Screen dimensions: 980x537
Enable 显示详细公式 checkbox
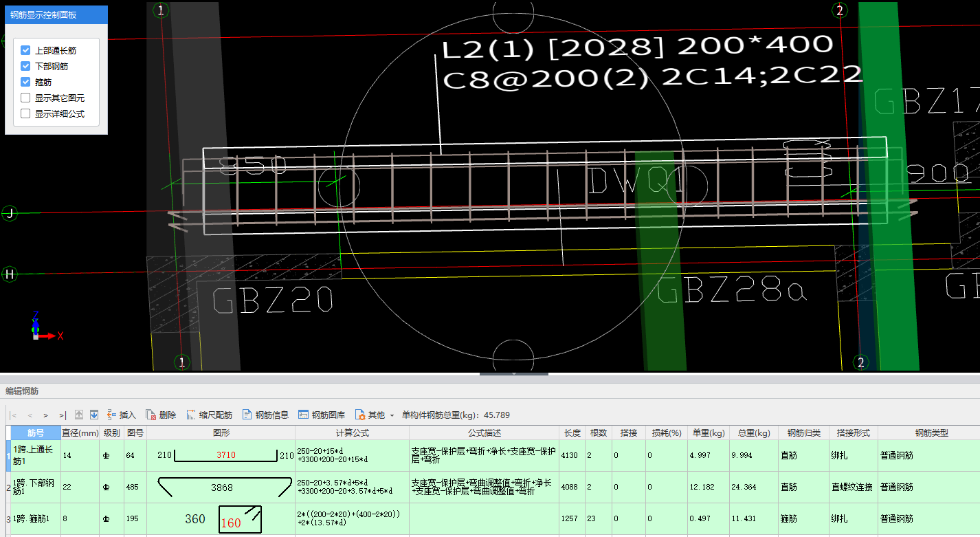pyautogui.click(x=25, y=113)
